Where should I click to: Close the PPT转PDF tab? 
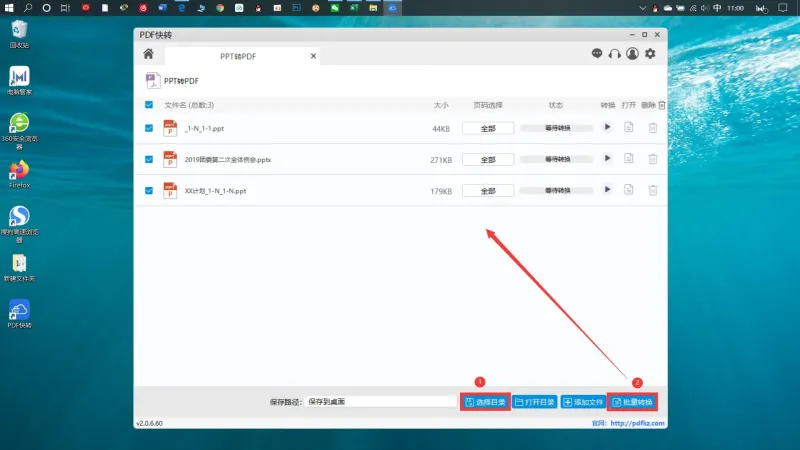tap(313, 56)
